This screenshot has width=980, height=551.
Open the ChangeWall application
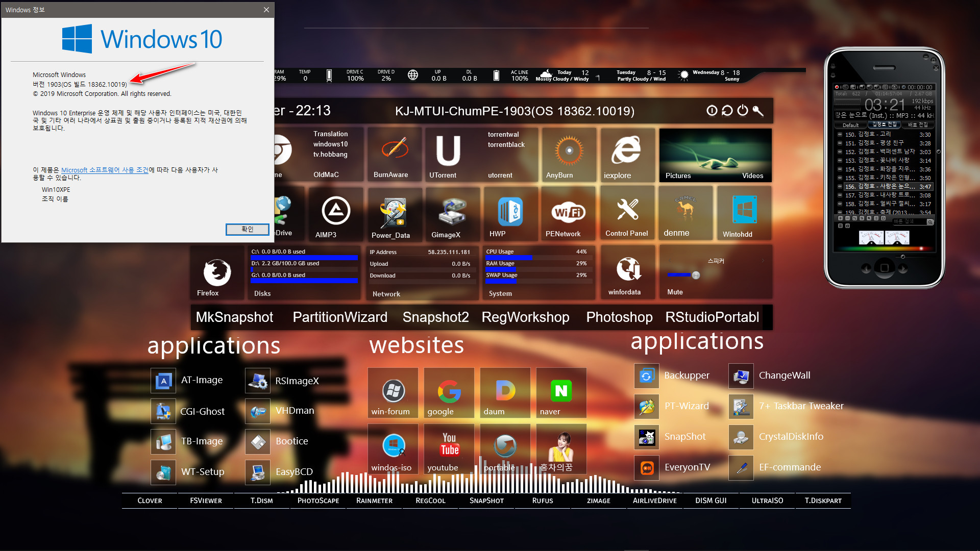click(741, 376)
